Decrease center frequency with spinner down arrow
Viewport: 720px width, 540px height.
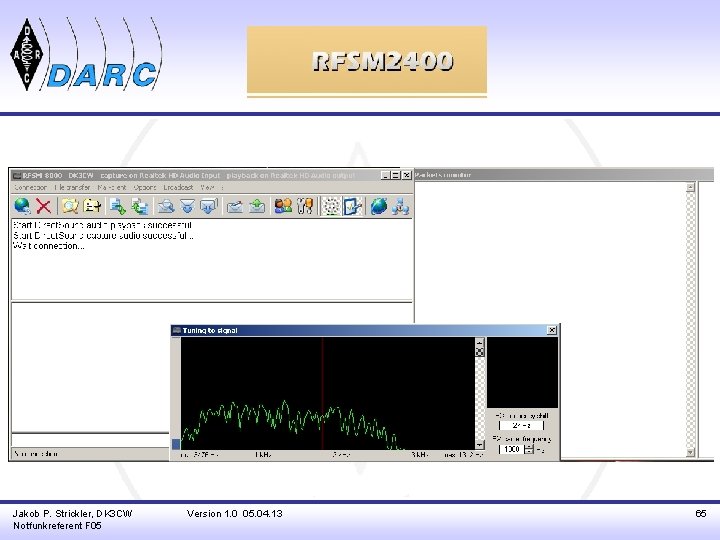(x=529, y=452)
